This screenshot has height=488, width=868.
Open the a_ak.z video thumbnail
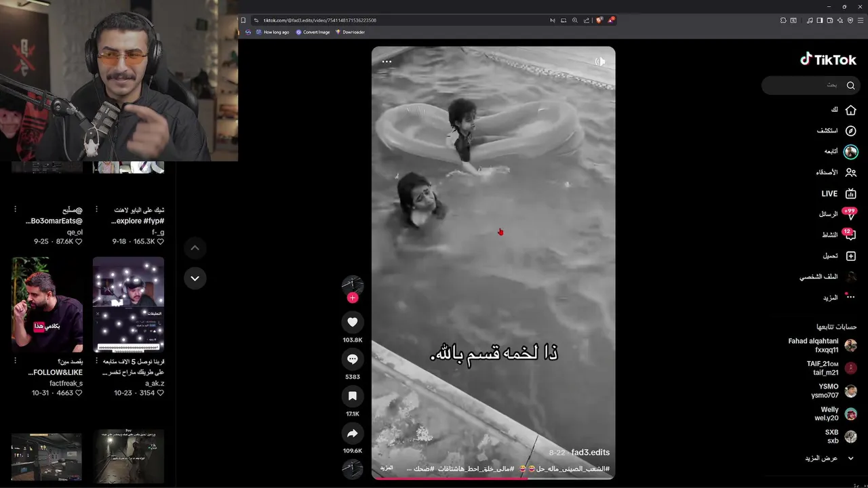click(x=128, y=304)
